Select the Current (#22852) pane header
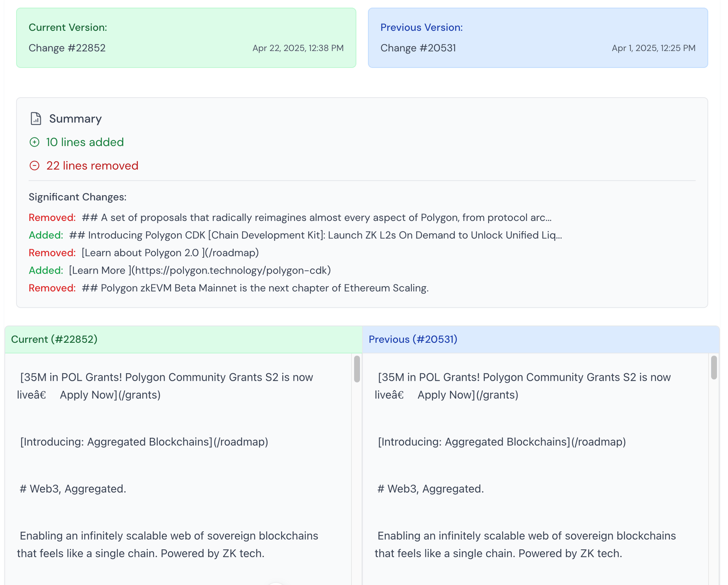Image resolution: width=728 pixels, height=585 pixels. pyautogui.click(x=183, y=339)
